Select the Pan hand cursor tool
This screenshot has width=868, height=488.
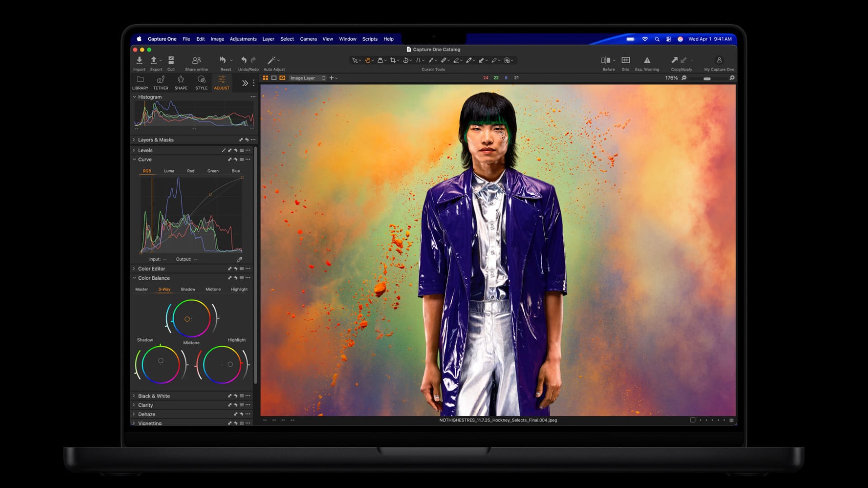pos(368,60)
